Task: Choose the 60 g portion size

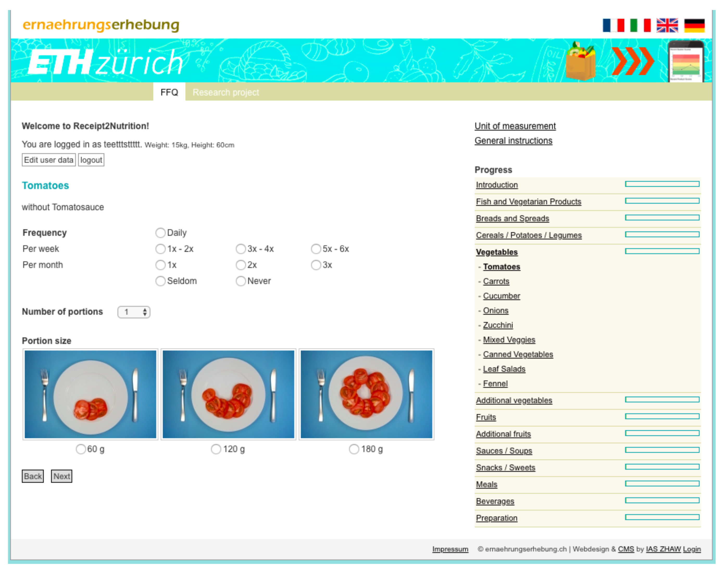Action: 81,449
